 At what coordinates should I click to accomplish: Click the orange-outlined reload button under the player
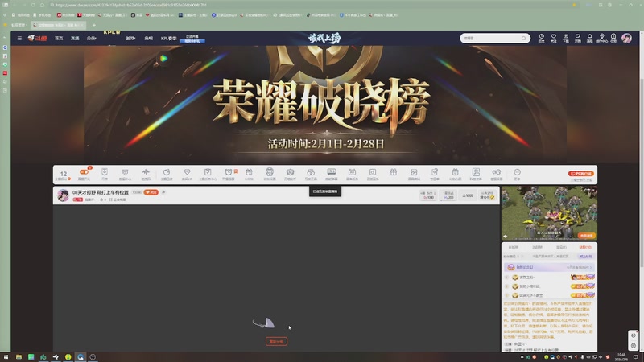(x=276, y=341)
